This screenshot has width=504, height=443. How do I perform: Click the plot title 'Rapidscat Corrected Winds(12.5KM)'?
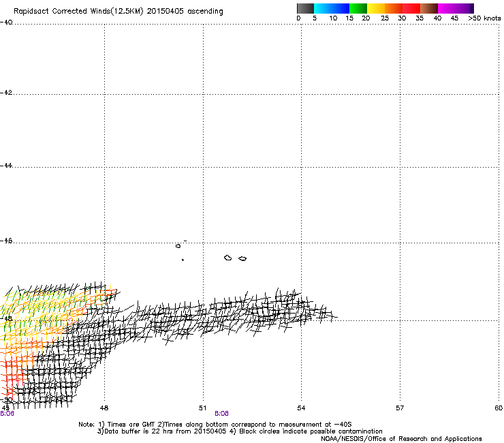click(78, 12)
